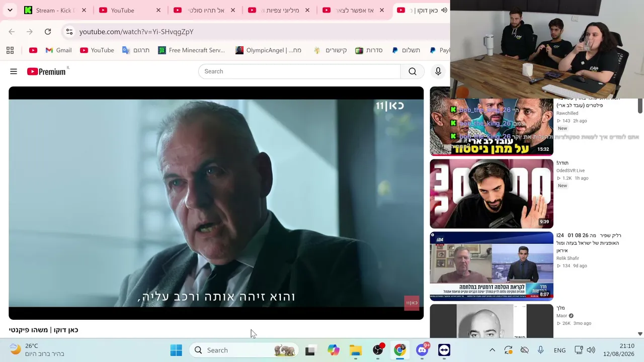Switch to the אל תהיו סולטי tab

pyautogui.click(x=205, y=10)
